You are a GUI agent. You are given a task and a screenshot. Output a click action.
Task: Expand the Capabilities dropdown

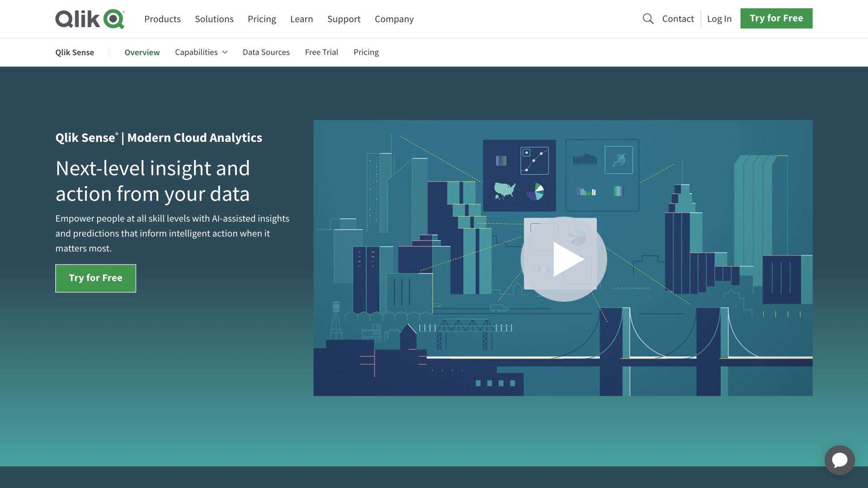201,52
